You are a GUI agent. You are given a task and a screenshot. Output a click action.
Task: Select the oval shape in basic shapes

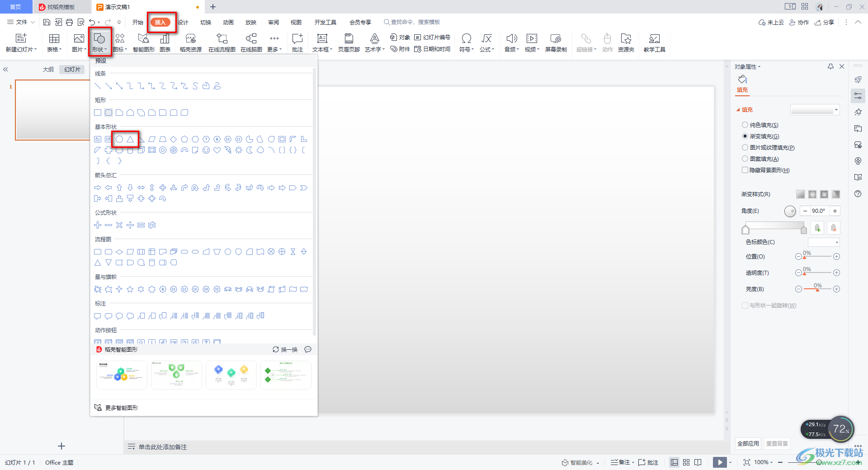[119, 139]
